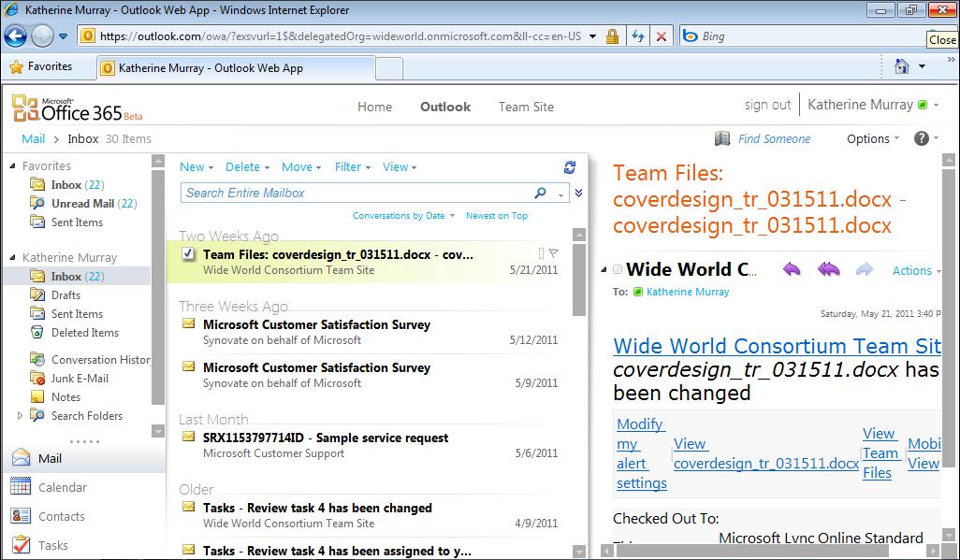Open the Contacts module icon
Viewport: 960px width, 560px height.
[21, 516]
